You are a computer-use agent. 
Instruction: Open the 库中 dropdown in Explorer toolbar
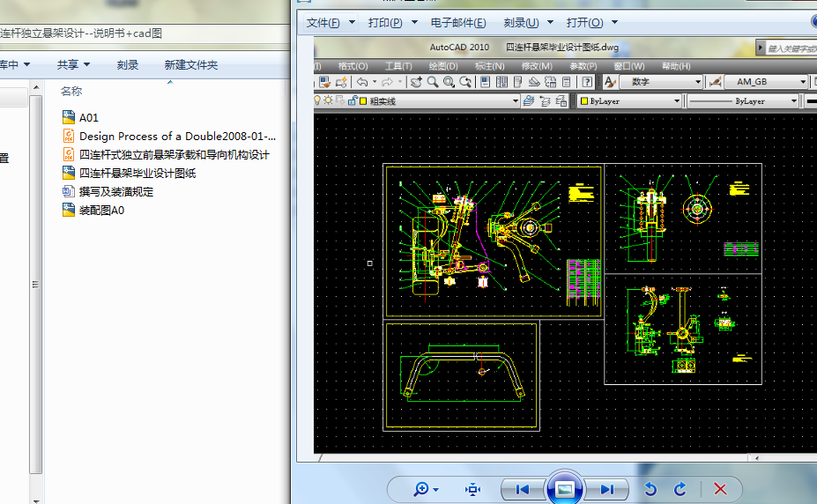coord(15,64)
